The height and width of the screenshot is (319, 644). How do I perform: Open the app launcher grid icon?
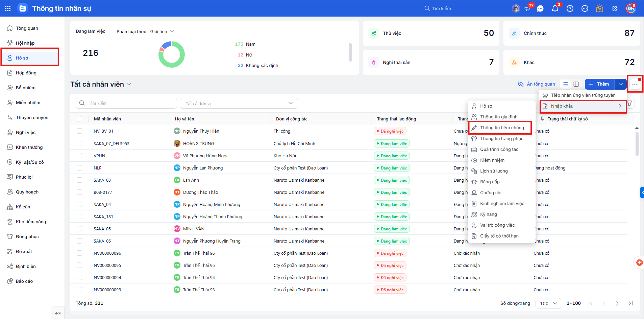pyautogui.click(x=8, y=8)
